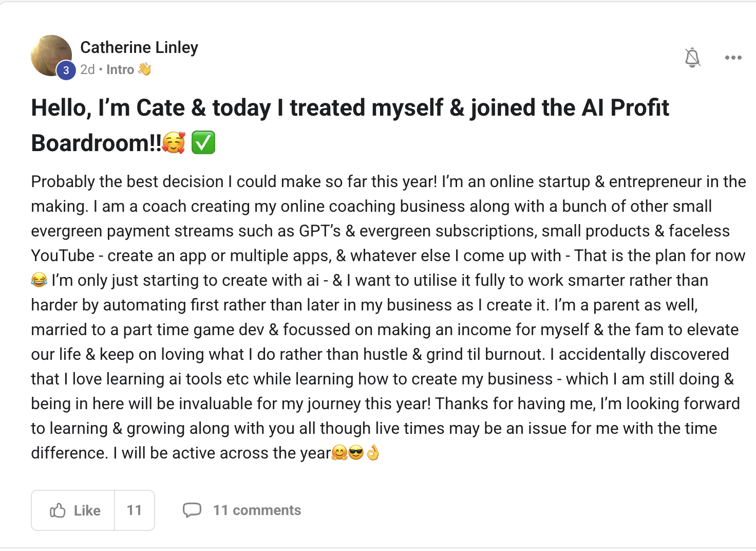
Task: Click the OK hand emoji ending the post
Action: 372,453
